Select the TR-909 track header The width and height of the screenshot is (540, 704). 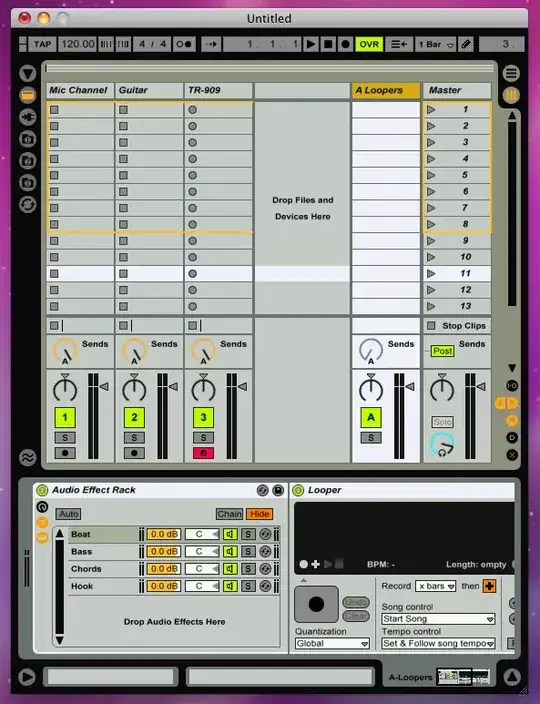tap(218, 90)
